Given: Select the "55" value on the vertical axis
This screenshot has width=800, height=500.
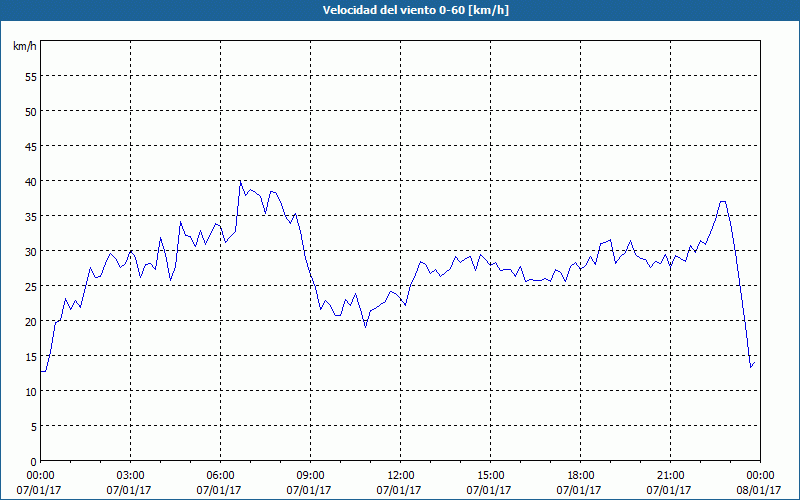Looking at the screenshot, I should (x=31, y=77).
